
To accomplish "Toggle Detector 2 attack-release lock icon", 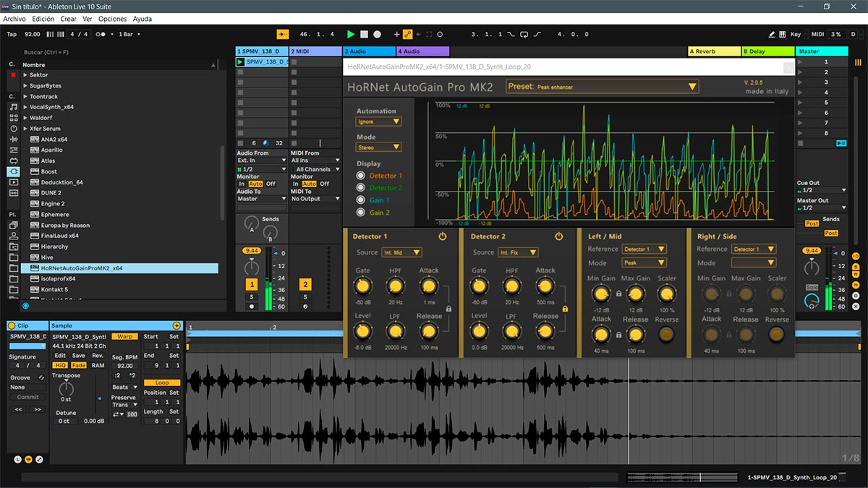I will coord(564,309).
